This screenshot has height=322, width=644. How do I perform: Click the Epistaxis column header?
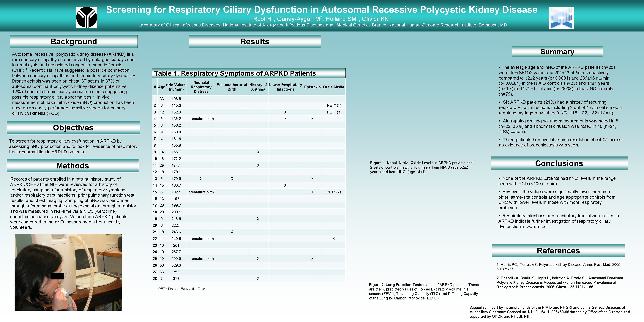tap(312, 87)
